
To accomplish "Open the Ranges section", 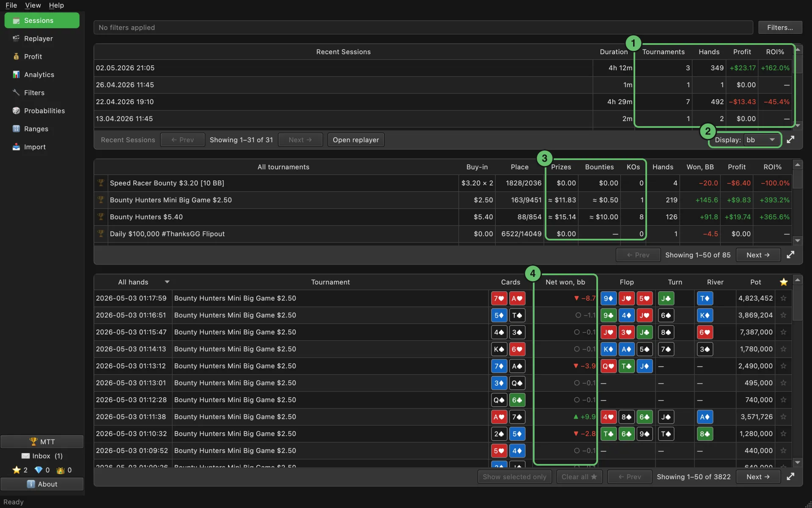I will [42, 129].
